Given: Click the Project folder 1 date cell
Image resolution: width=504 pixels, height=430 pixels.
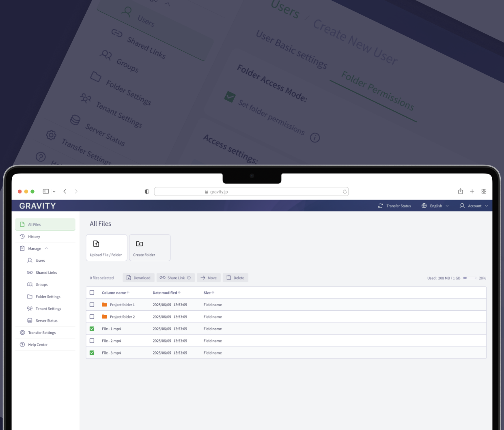Looking at the screenshot, I should 170,305.
